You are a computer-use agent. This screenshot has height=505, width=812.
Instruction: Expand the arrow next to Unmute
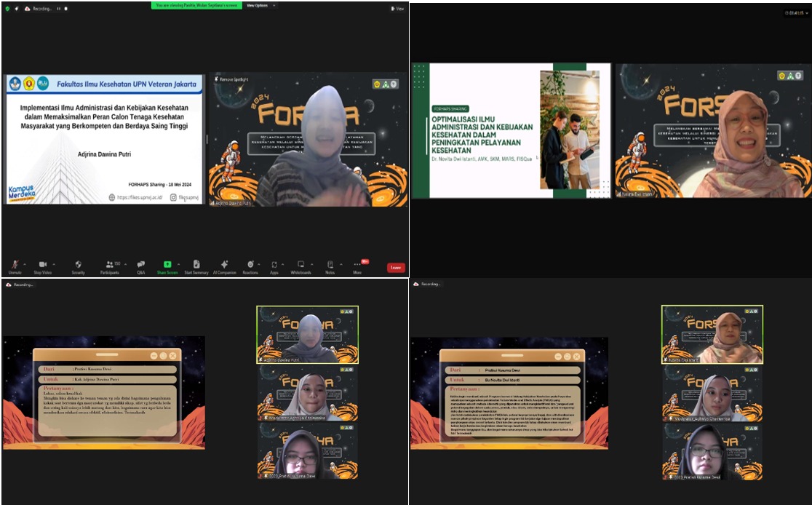click(x=25, y=264)
